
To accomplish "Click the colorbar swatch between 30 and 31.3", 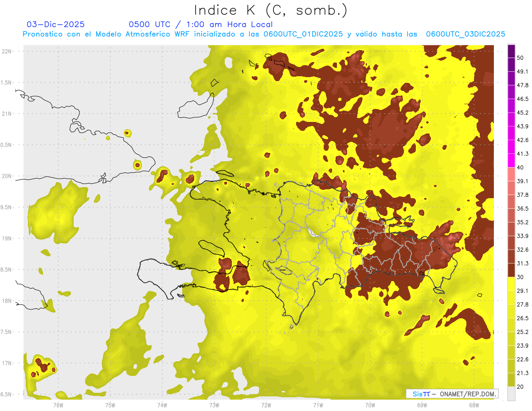I will pos(511,270).
